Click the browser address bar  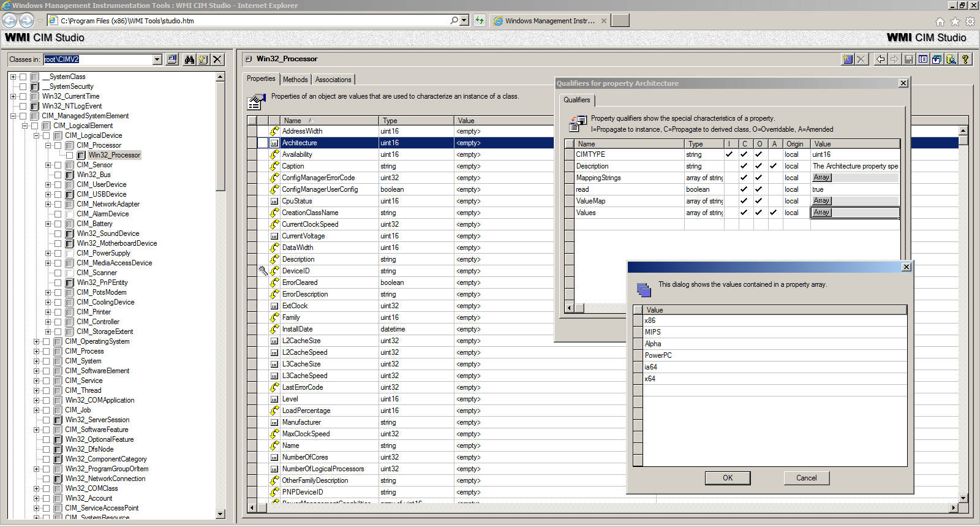tap(254, 21)
